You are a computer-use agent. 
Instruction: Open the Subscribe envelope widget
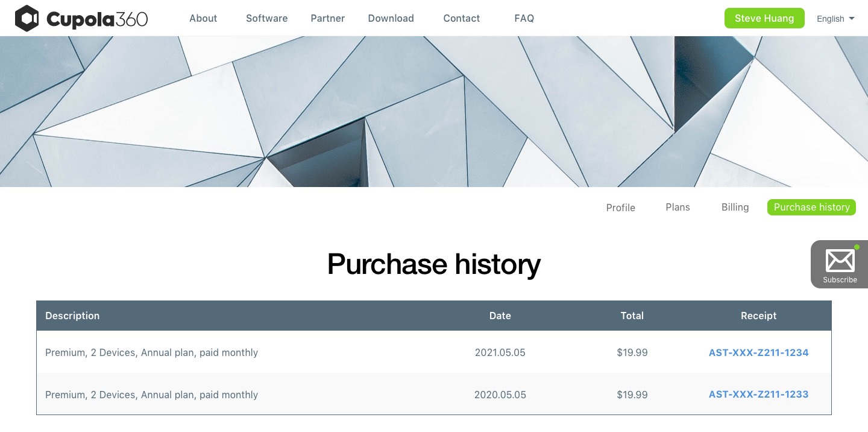[x=840, y=264]
